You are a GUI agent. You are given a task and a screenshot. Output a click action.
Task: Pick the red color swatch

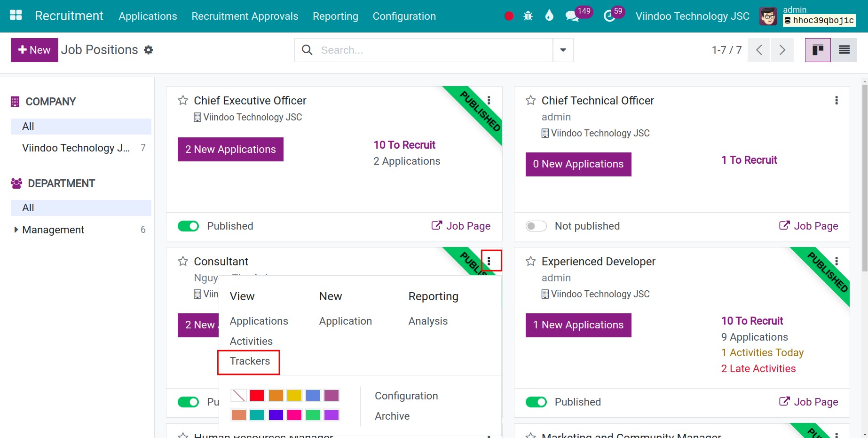[x=257, y=396]
